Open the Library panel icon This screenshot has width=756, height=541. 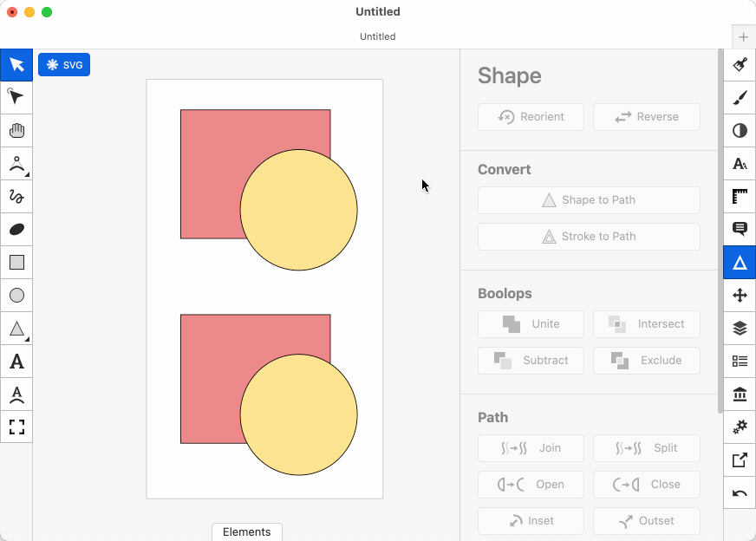[740, 394]
